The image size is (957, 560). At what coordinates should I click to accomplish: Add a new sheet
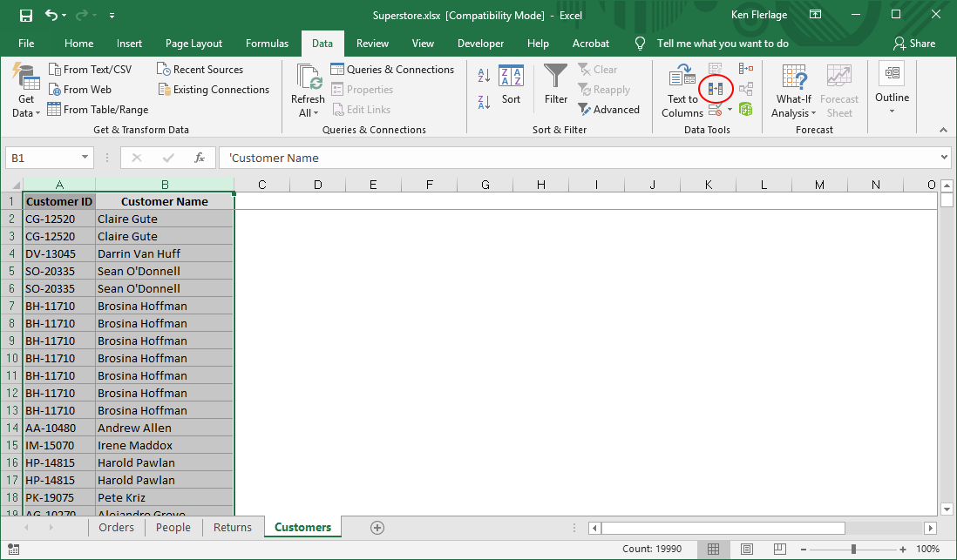[377, 528]
